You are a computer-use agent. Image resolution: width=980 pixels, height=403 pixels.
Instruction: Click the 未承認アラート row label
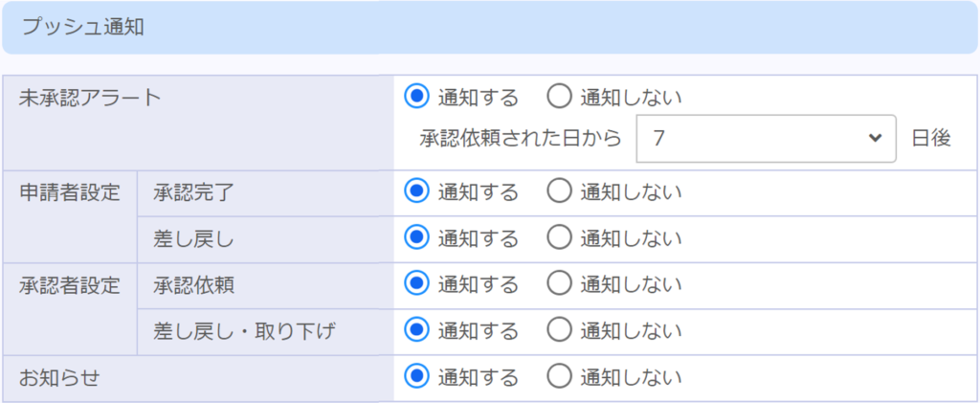pos(90,97)
